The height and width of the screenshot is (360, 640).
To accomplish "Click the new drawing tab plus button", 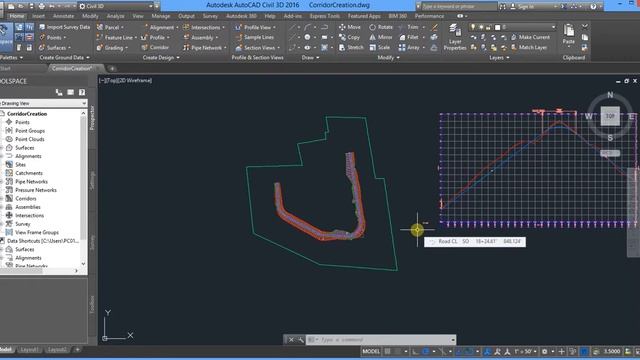I will 112,69.
